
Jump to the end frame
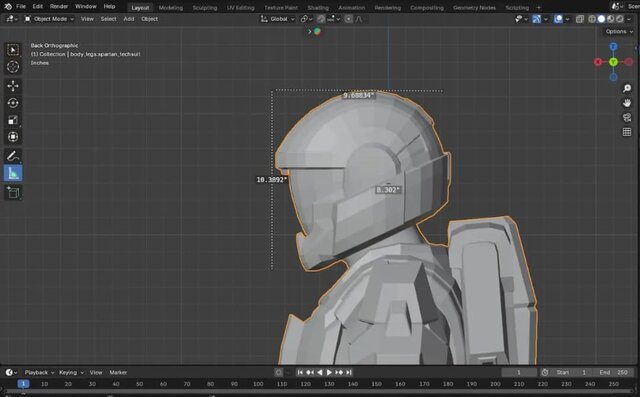[349, 372]
